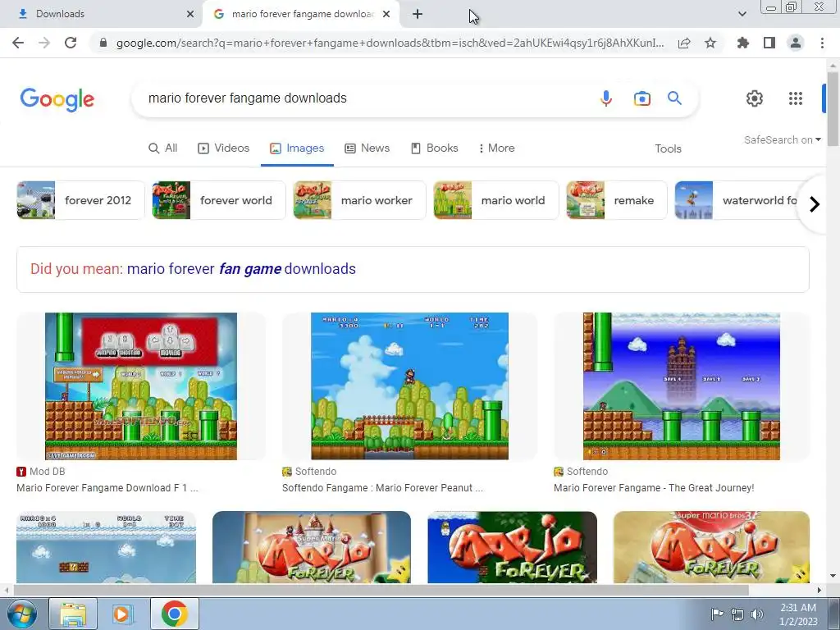
Task: Open the side panel icon
Action: point(769,43)
